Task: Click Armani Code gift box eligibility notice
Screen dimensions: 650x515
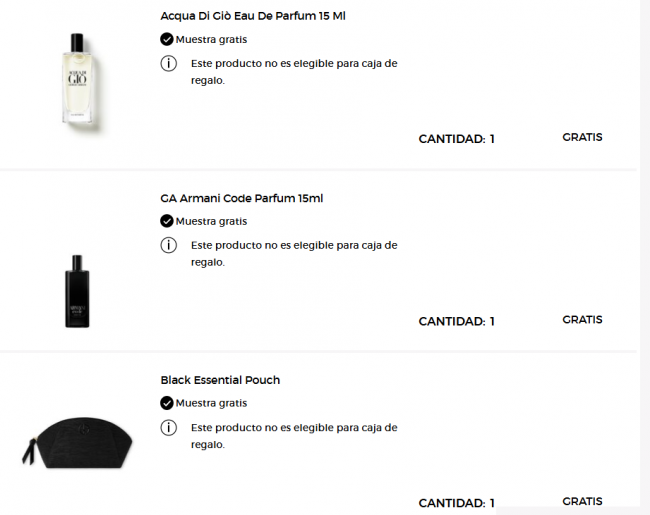Action: coord(293,253)
